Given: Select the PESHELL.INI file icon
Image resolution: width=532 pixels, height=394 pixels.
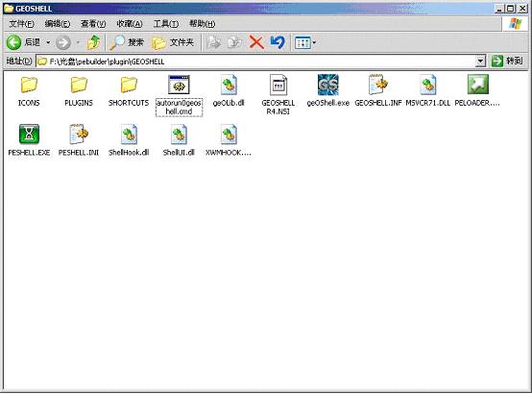Looking at the screenshot, I should pyautogui.click(x=79, y=135).
